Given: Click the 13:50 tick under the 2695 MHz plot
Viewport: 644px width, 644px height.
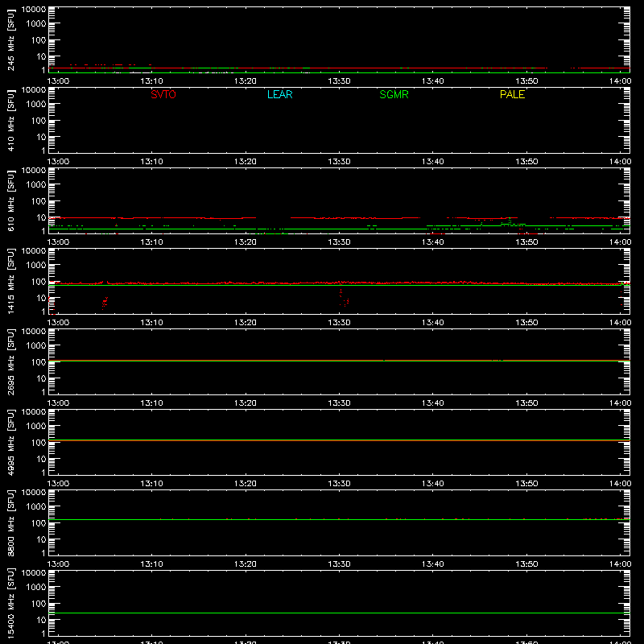Looking at the screenshot, I should pyautogui.click(x=526, y=403).
